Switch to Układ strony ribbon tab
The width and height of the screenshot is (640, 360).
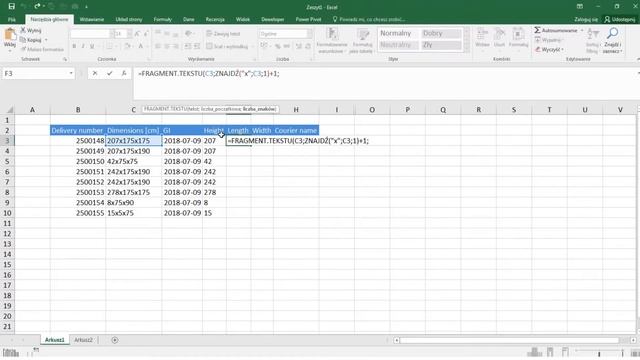pos(129,19)
